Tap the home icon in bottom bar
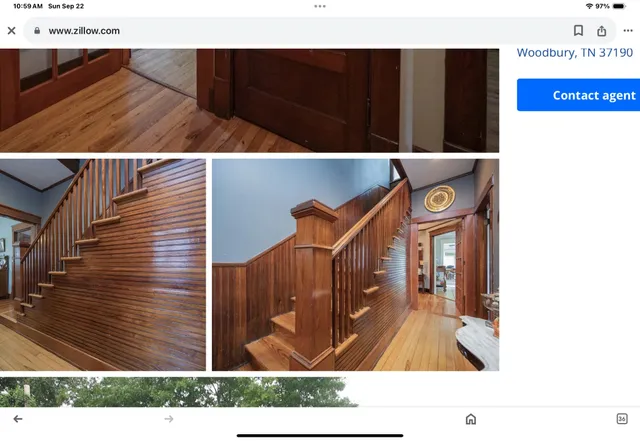 tap(471, 419)
